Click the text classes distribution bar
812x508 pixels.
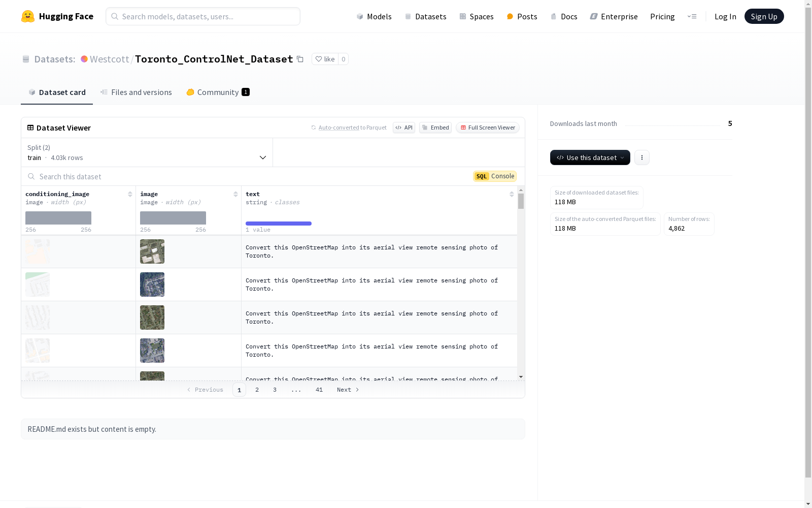[279, 224]
